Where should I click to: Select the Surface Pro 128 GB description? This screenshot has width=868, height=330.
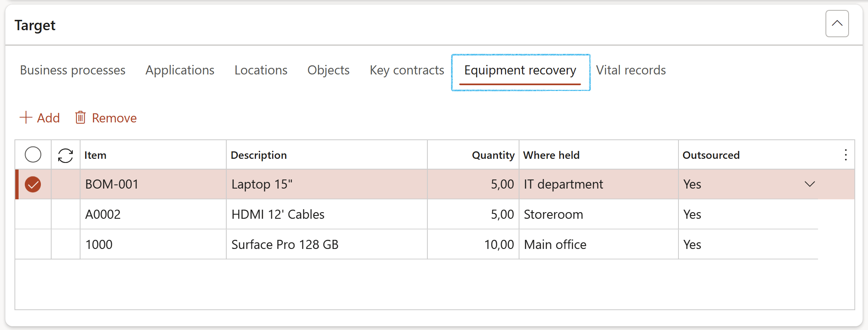285,245
